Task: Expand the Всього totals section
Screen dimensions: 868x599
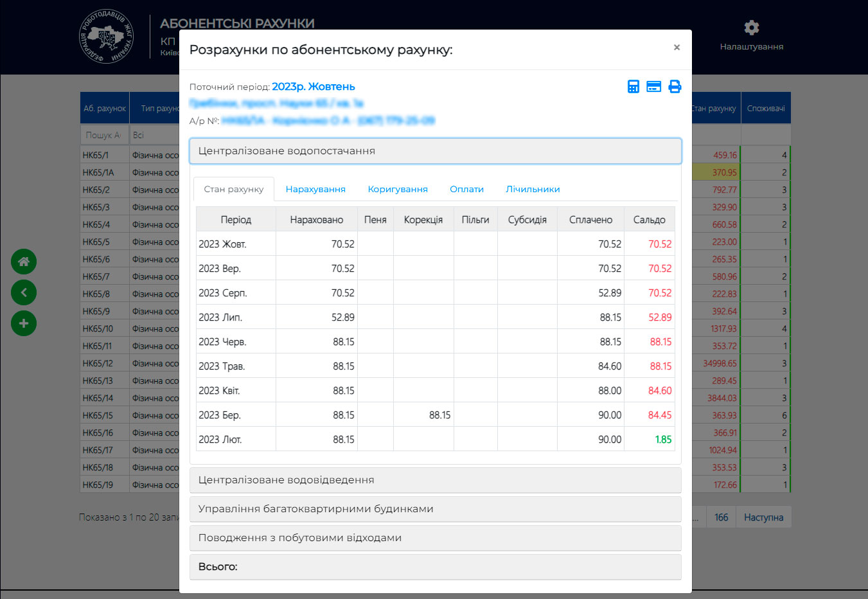Action: tap(435, 567)
